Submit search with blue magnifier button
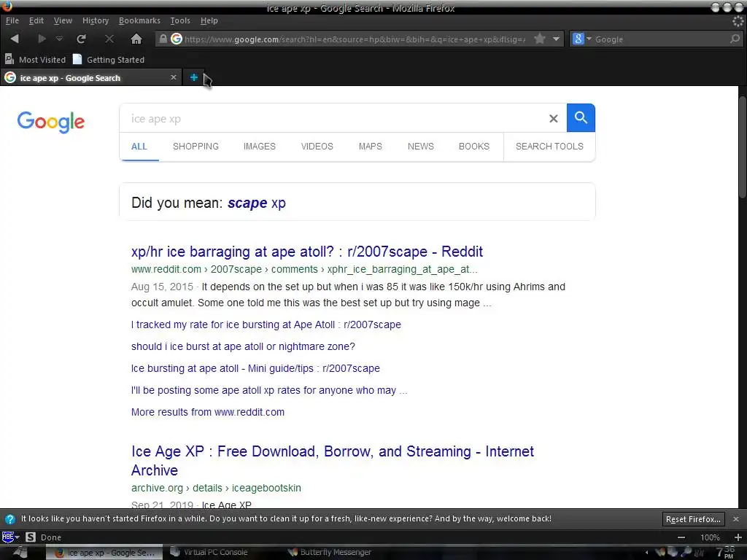This screenshot has width=747, height=560. pos(581,117)
